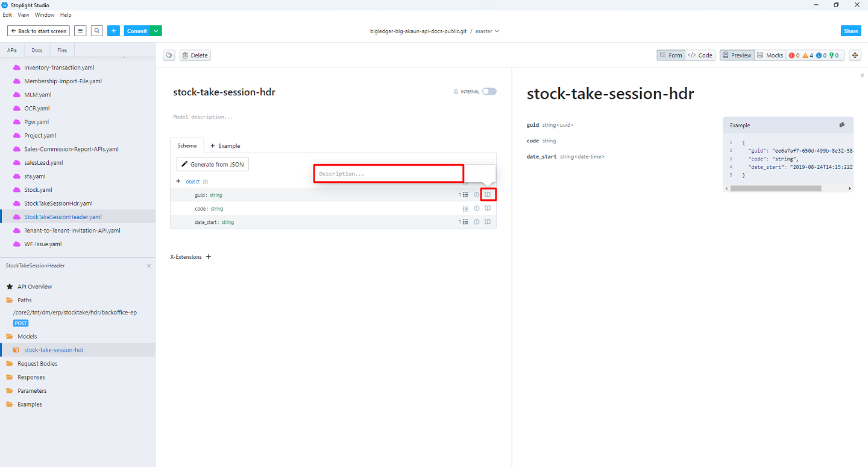Image resolution: width=868 pixels, height=467 pixels.
Task: Copy the example JSON snippet
Action: click(x=842, y=125)
